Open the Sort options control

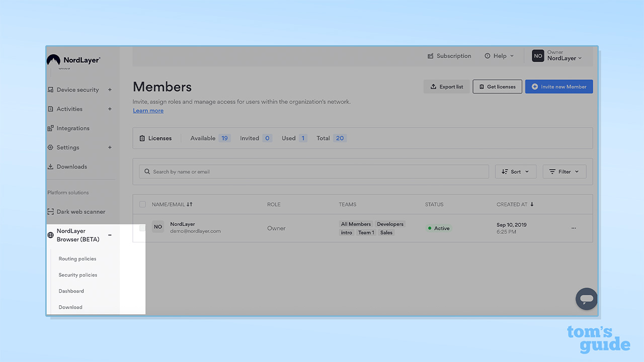pos(515,171)
